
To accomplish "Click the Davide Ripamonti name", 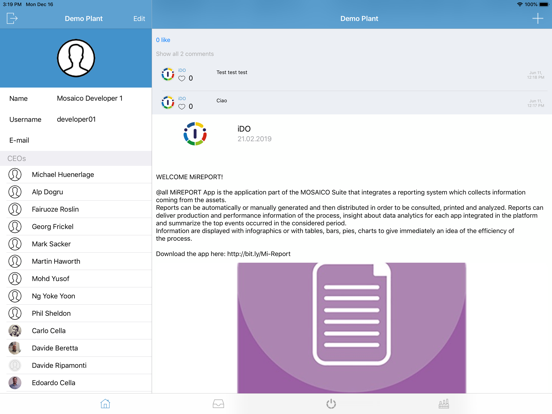I will [59, 365].
